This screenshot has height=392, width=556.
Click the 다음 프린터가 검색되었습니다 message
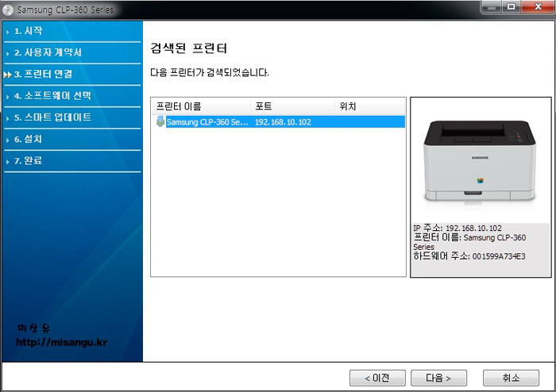(210, 72)
